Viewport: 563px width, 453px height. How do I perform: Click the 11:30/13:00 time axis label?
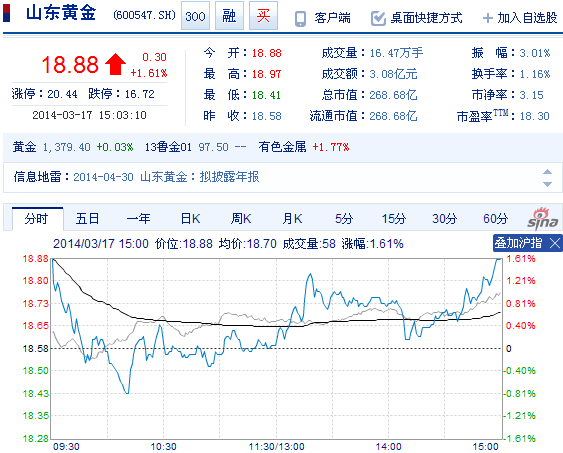[276, 447]
